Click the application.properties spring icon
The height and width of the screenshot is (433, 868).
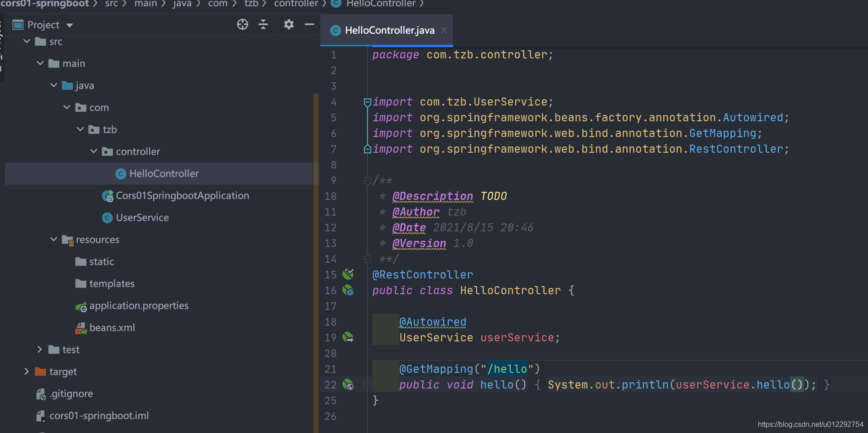[x=81, y=306]
